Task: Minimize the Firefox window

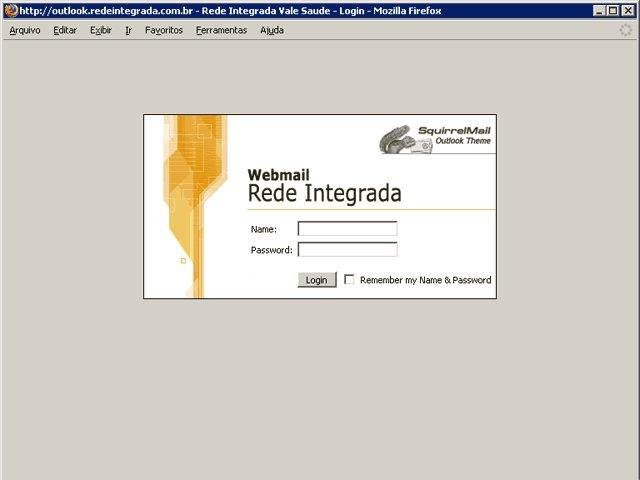Action: coord(599,11)
